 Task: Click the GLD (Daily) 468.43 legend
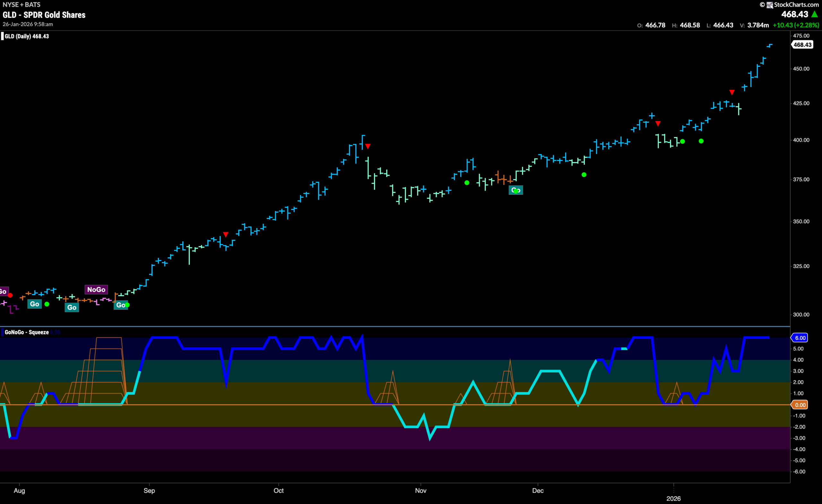tap(27, 36)
